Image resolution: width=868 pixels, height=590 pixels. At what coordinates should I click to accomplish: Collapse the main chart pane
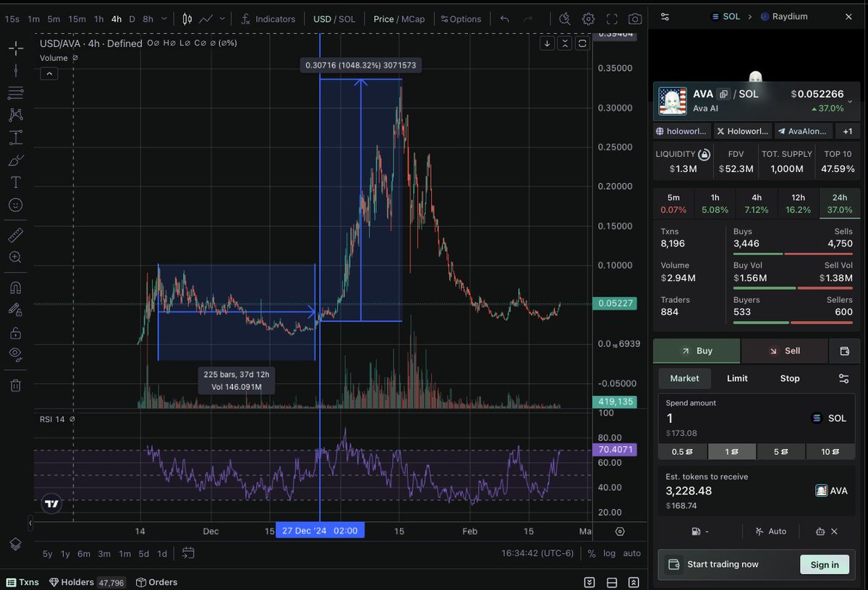pyautogui.click(x=566, y=43)
